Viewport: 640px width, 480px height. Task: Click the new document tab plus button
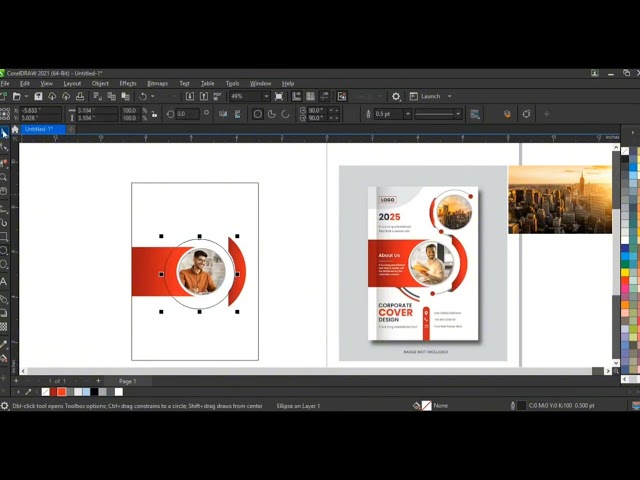pyautogui.click(x=71, y=129)
